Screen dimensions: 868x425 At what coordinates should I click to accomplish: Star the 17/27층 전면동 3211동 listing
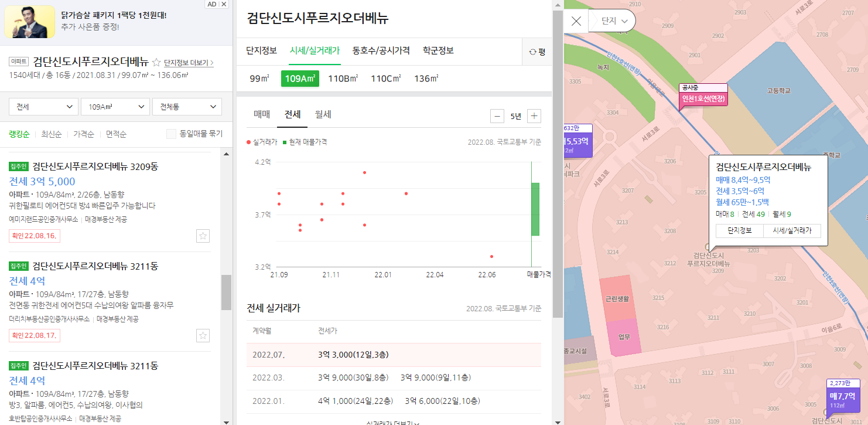(203, 336)
